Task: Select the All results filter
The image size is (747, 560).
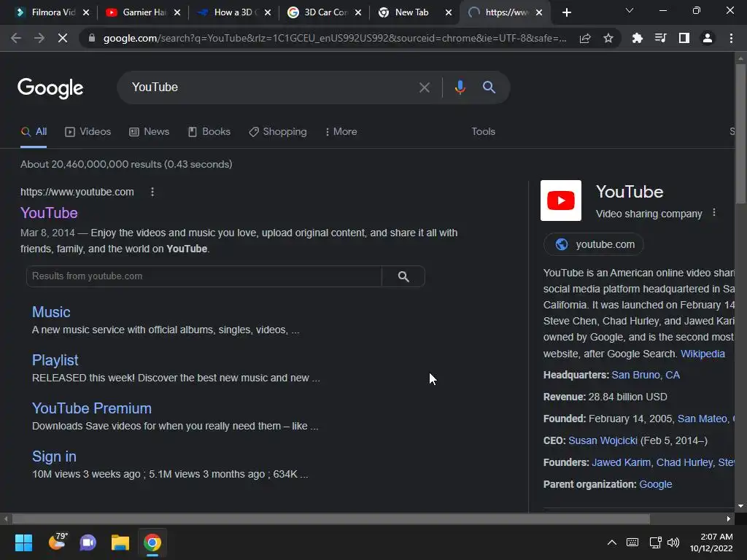Action: 34,131
